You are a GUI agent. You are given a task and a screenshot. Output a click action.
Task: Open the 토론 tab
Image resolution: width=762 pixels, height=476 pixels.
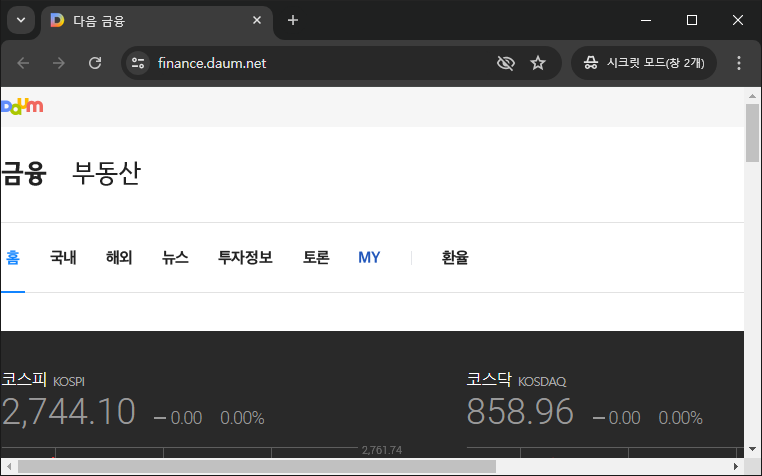pyautogui.click(x=316, y=257)
